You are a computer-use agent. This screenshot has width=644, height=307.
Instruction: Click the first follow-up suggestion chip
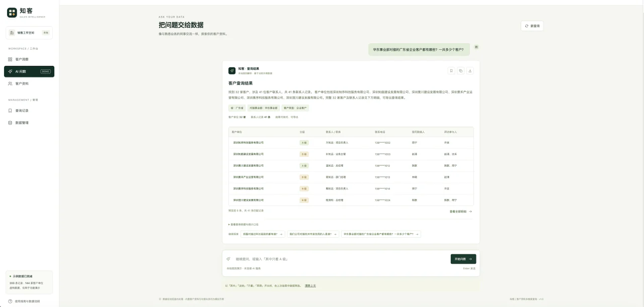(263, 234)
